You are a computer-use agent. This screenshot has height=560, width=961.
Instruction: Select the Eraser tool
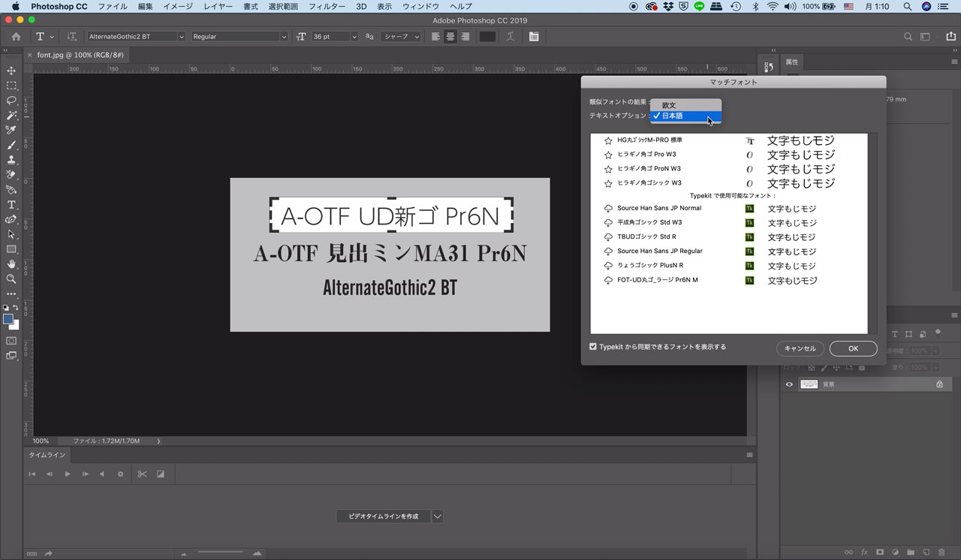(11, 175)
